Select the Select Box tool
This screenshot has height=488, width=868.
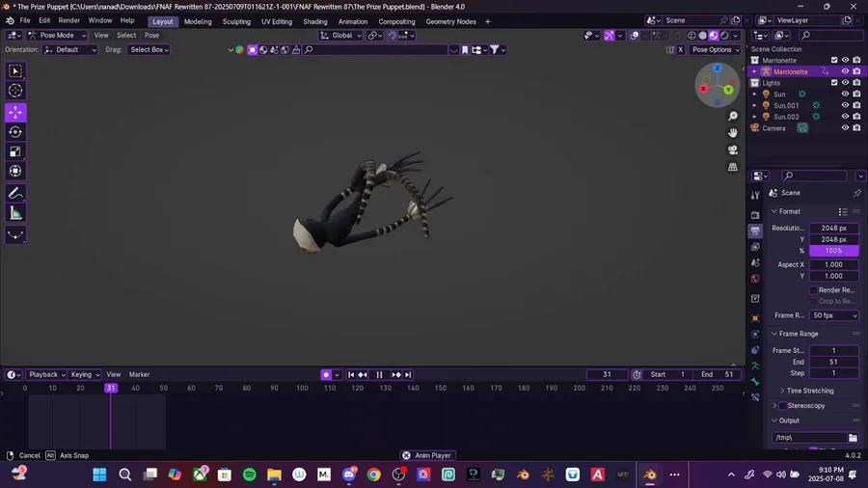[x=15, y=70]
